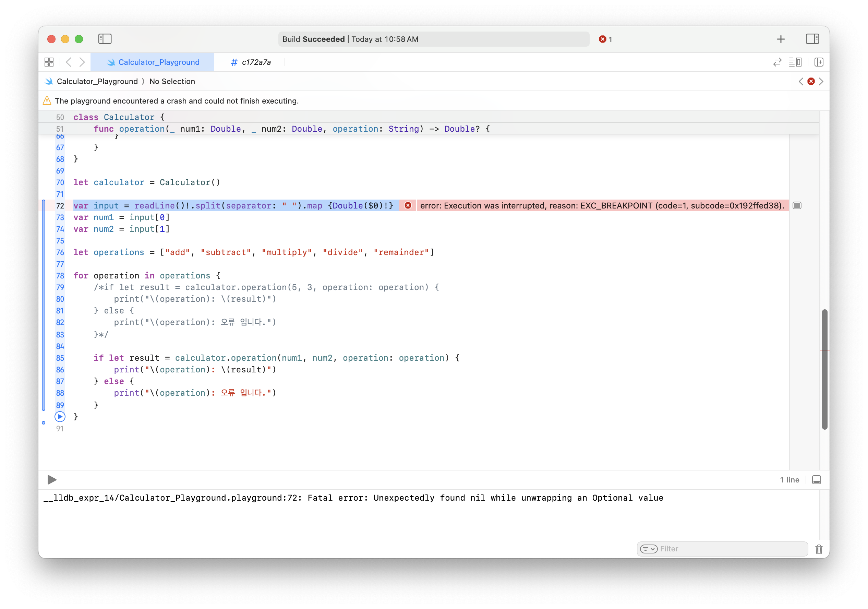Image resolution: width=868 pixels, height=609 pixels.
Task: Click the fatal error message in console
Action: (353, 498)
